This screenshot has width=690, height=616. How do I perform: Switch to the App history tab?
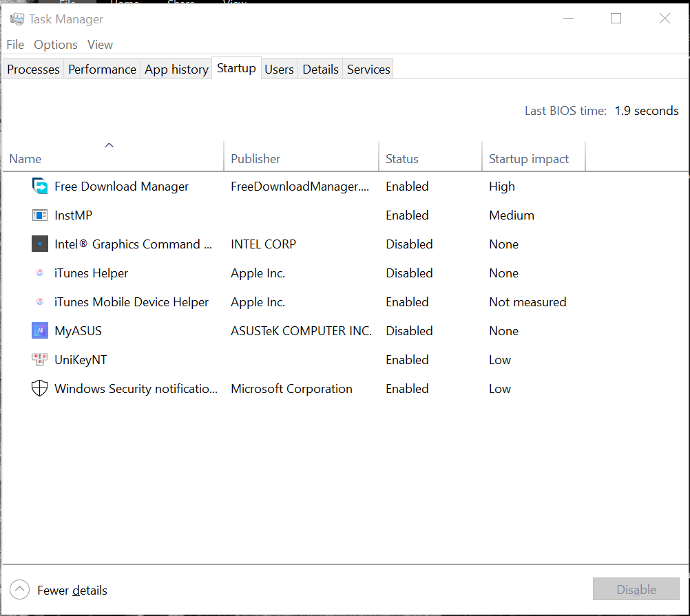click(176, 69)
